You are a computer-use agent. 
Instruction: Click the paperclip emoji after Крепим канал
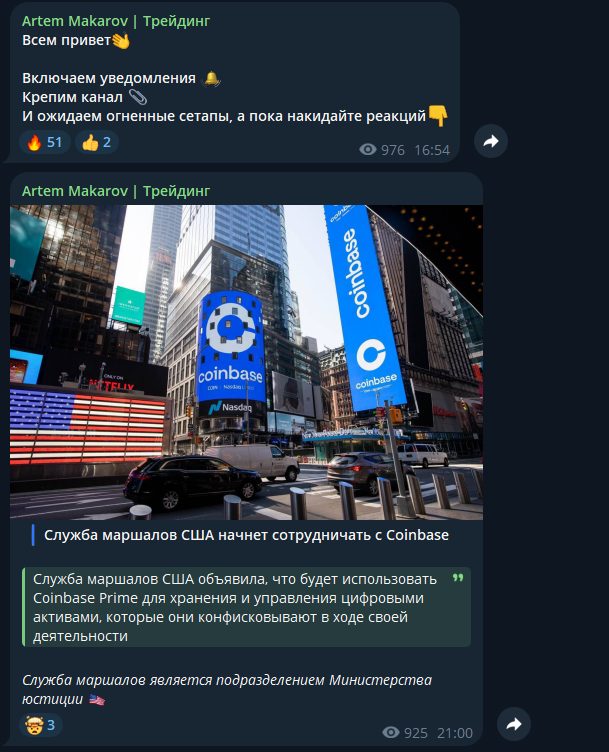point(138,97)
